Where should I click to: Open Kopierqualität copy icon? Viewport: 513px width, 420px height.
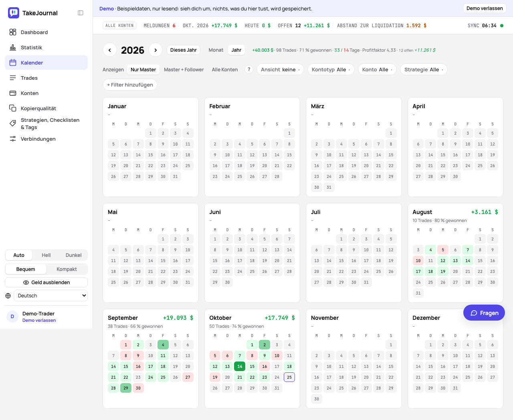click(13, 108)
